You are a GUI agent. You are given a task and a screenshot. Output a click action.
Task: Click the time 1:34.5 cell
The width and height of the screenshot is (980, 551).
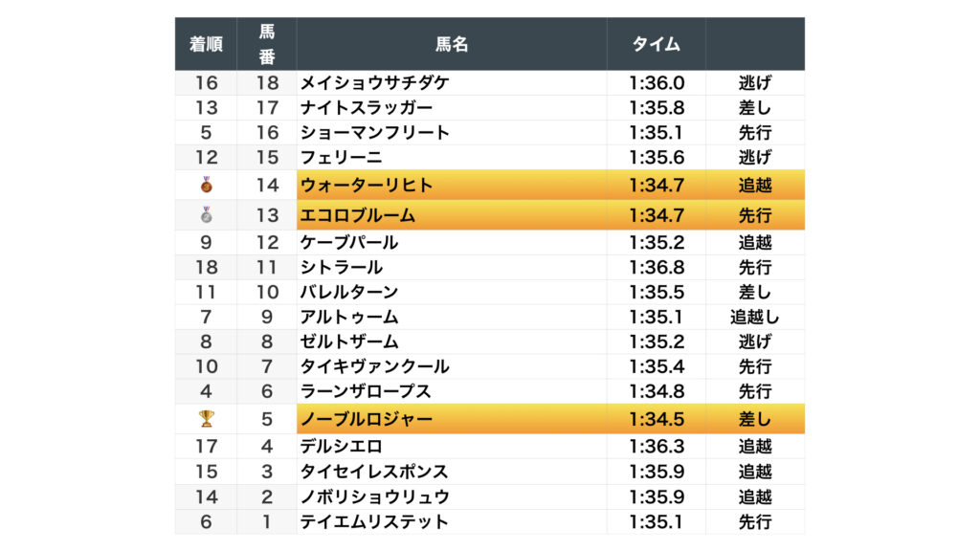657,419
